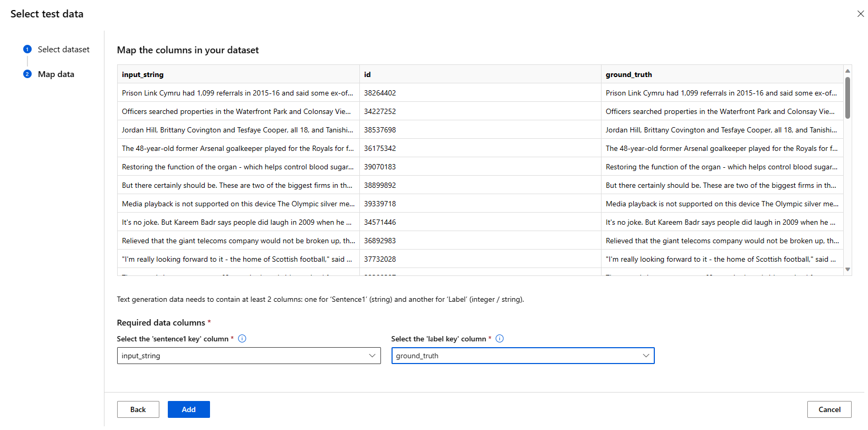Click info icon beside 'sentence1 key' column
The height and width of the screenshot is (430, 868).
pos(242,339)
